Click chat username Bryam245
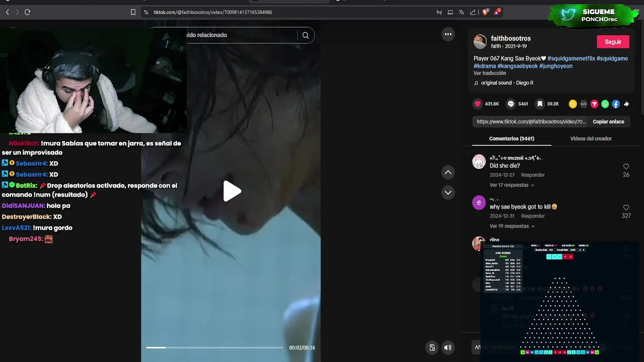644x362 pixels. pyautogui.click(x=26, y=239)
